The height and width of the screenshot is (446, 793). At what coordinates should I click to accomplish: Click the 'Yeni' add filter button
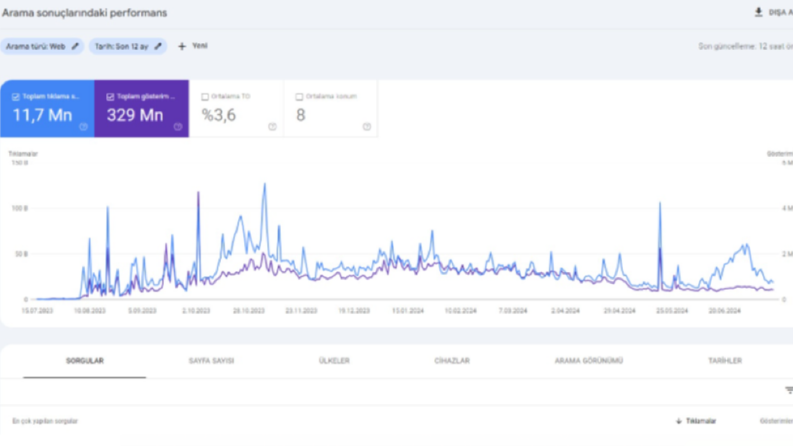click(x=193, y=46)
